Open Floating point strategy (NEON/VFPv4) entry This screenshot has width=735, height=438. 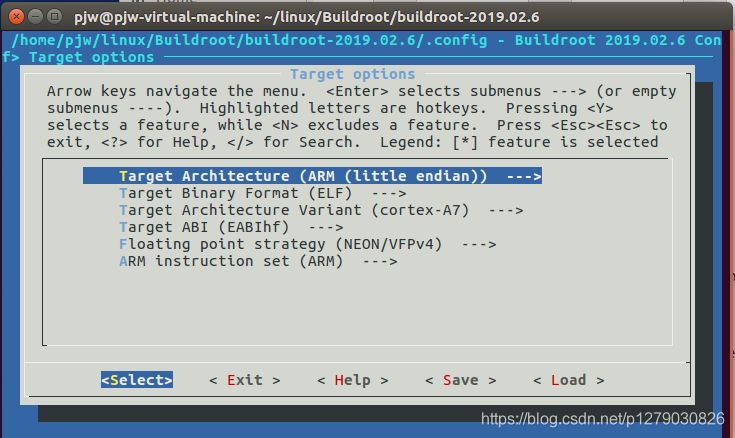pos(308,244)
